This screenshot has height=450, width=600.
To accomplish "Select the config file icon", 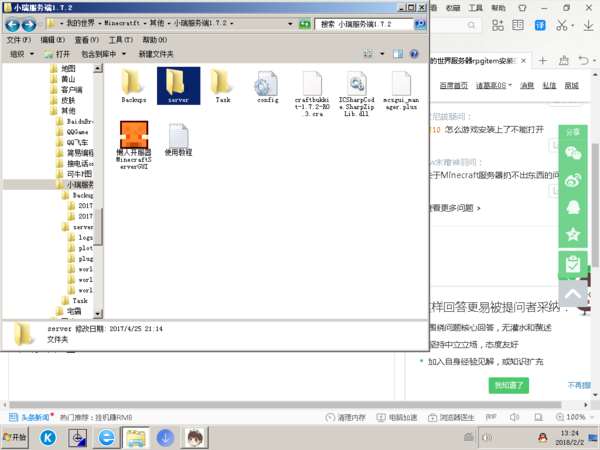I will coord(267,84).
